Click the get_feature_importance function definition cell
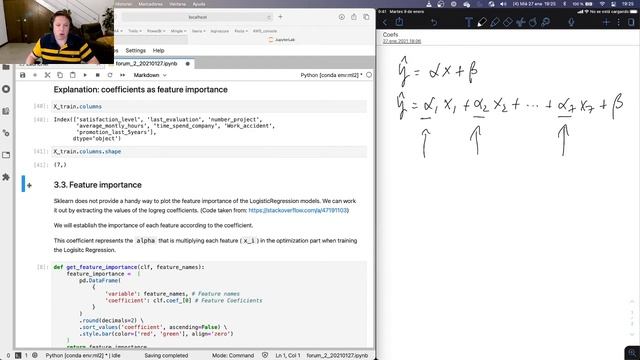The height and width of the screenshot is (360, 640). click(x=209, y=304)
